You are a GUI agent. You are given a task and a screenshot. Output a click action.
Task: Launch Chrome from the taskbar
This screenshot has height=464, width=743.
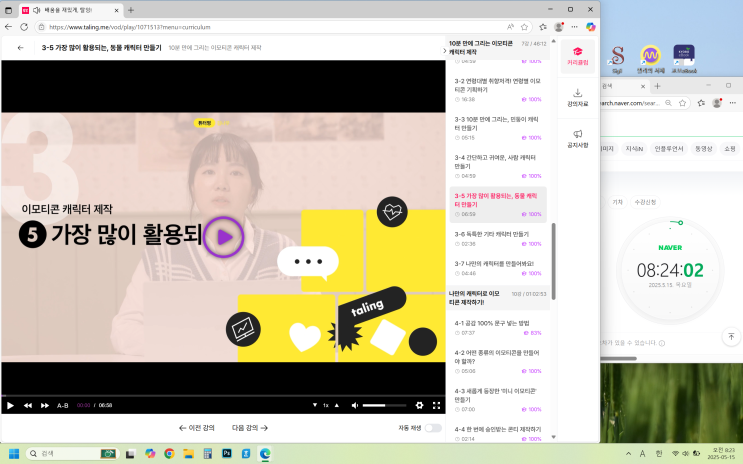[x=169, y=454]
